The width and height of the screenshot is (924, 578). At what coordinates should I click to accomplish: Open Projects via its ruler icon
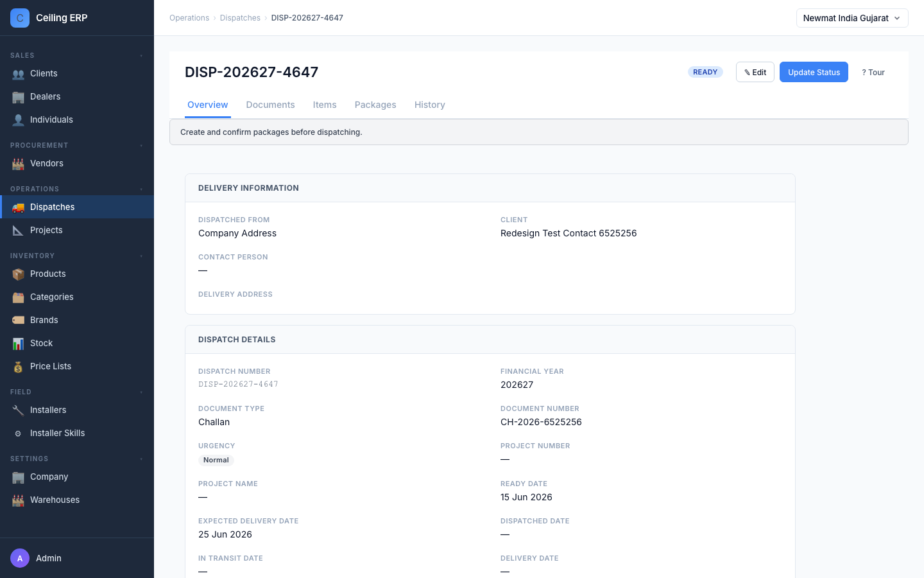18,231
